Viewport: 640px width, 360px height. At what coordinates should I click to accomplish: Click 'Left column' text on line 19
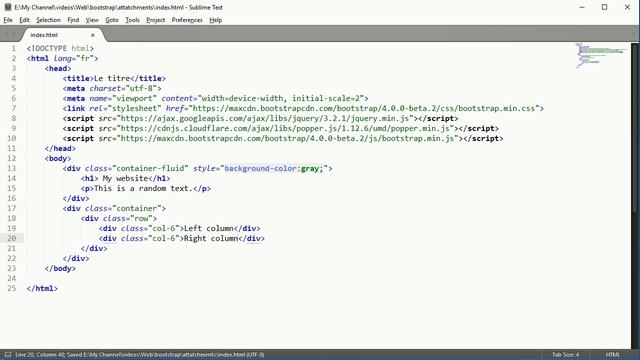point(209,228)
